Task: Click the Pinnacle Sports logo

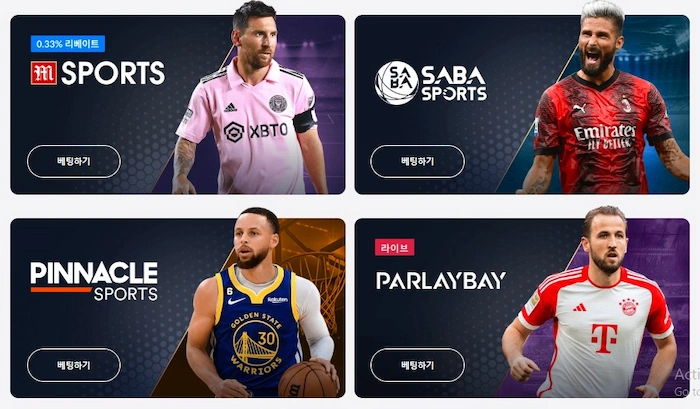Action: (x=94, y=281)
